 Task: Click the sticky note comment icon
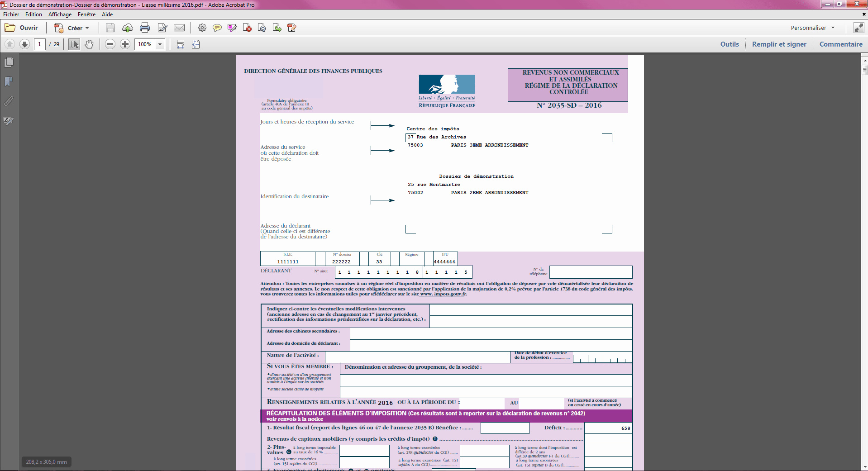pyautogui.click(x=217, y=28)
